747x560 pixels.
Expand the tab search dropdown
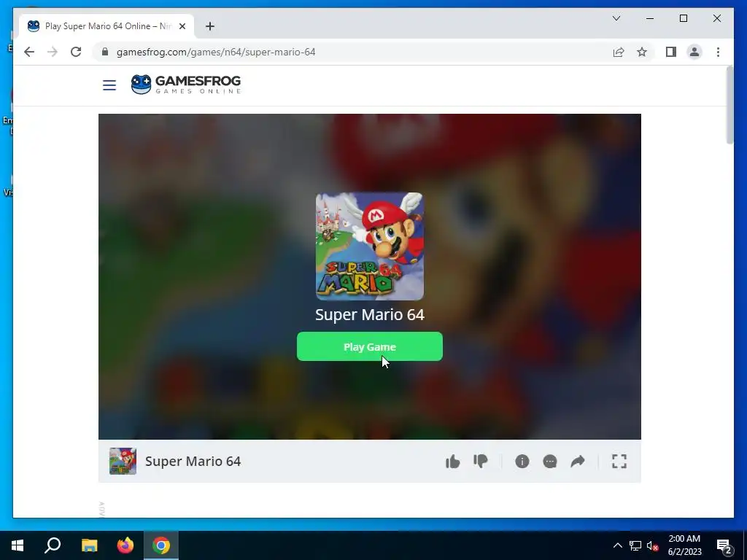click(x=616, y=18)
